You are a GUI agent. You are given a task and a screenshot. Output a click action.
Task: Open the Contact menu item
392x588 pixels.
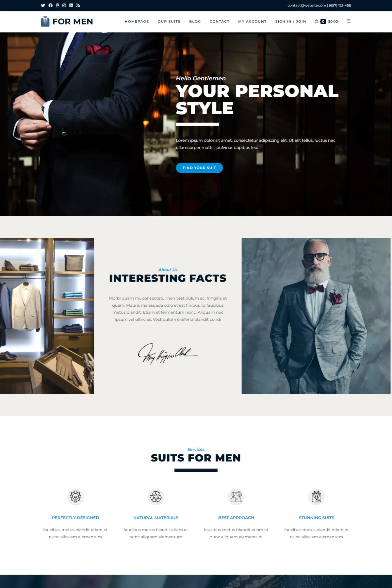[x=220, y=22]
